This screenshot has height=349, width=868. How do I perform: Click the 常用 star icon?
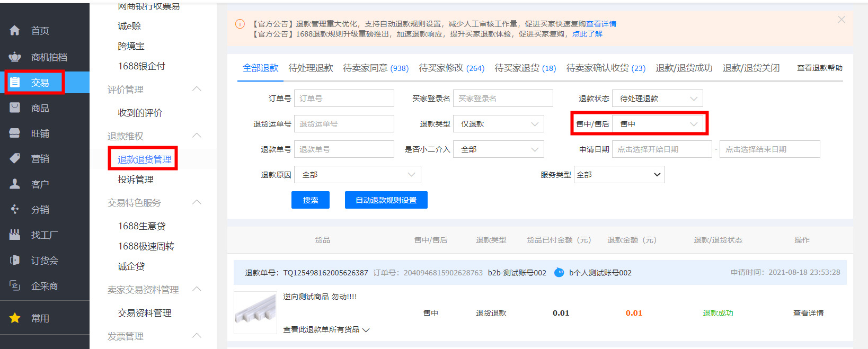(15, 318)
